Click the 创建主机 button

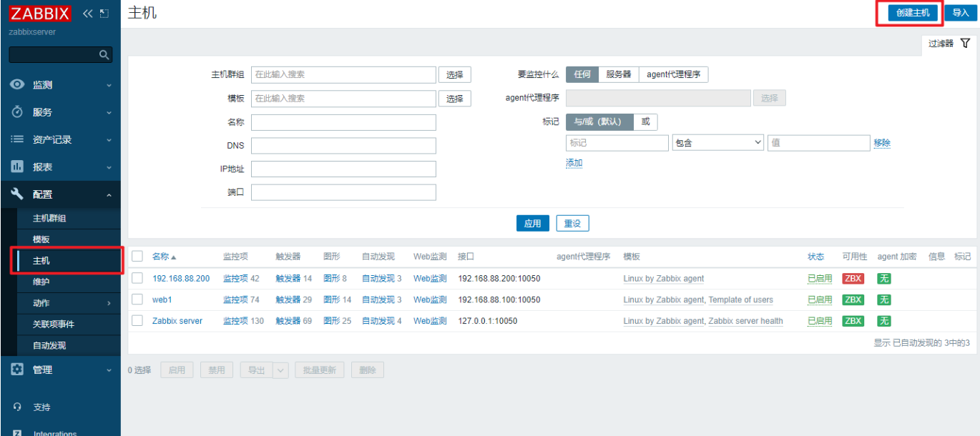[913, 13]
